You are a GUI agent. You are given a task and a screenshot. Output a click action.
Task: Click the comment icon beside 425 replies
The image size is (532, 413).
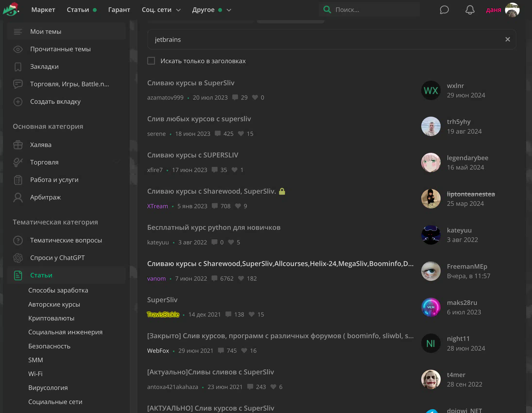[x=217, y=134]
